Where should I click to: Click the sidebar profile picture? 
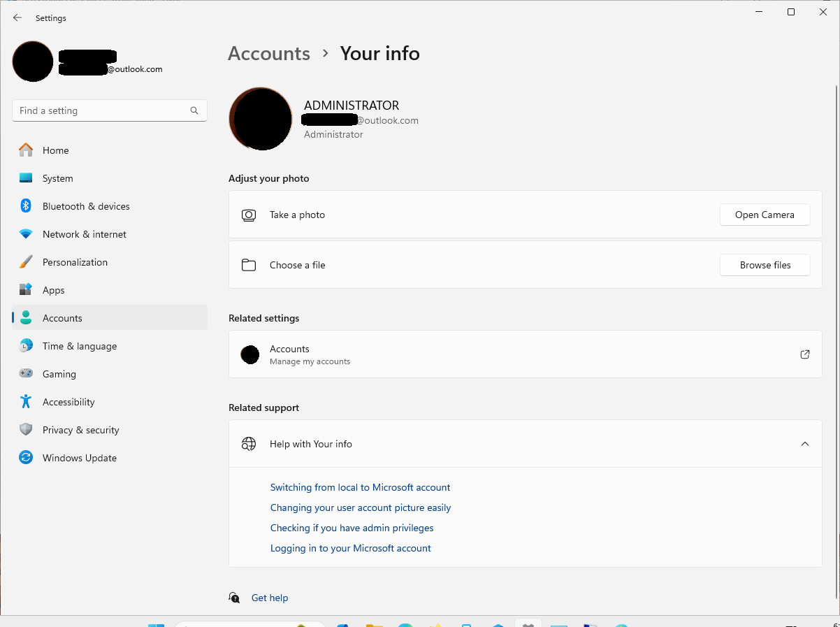point(33,62)
